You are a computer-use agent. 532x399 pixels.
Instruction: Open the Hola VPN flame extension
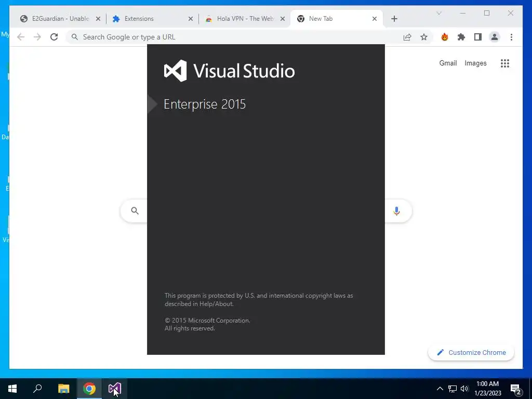click(445, 37)
